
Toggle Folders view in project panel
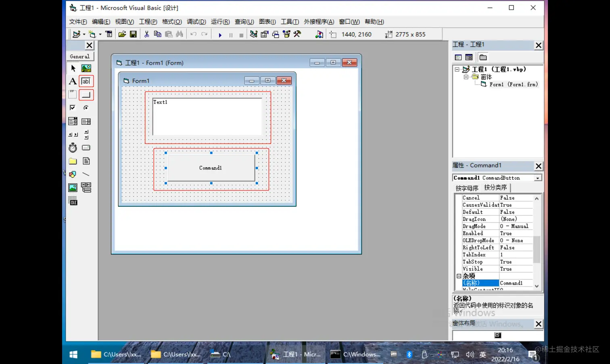pos(483,57)
